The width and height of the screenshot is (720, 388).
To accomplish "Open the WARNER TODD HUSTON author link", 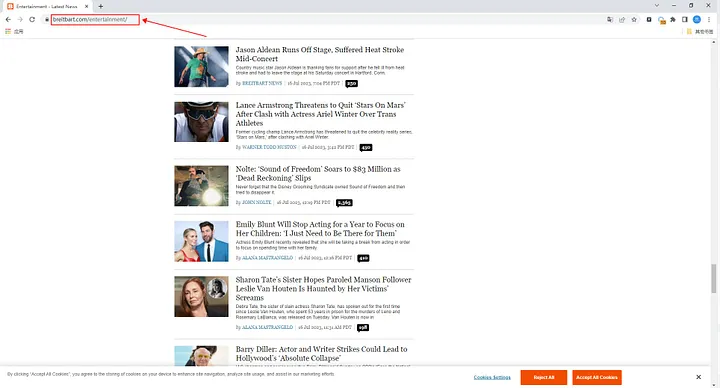I will [x=269, y=147].
